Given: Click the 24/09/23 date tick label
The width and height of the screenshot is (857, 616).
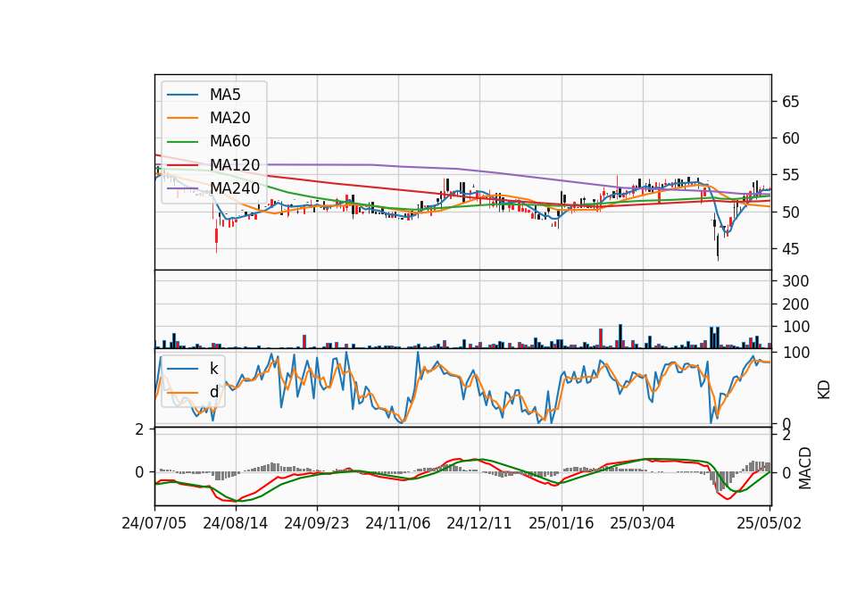Looking at the screenshot, I should (316, 524).
